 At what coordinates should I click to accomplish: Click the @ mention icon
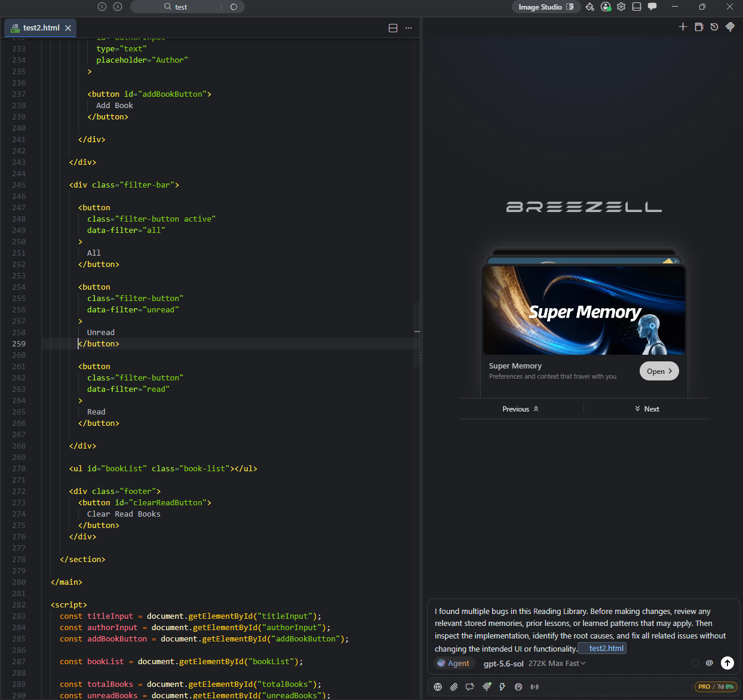pos(710,663)
